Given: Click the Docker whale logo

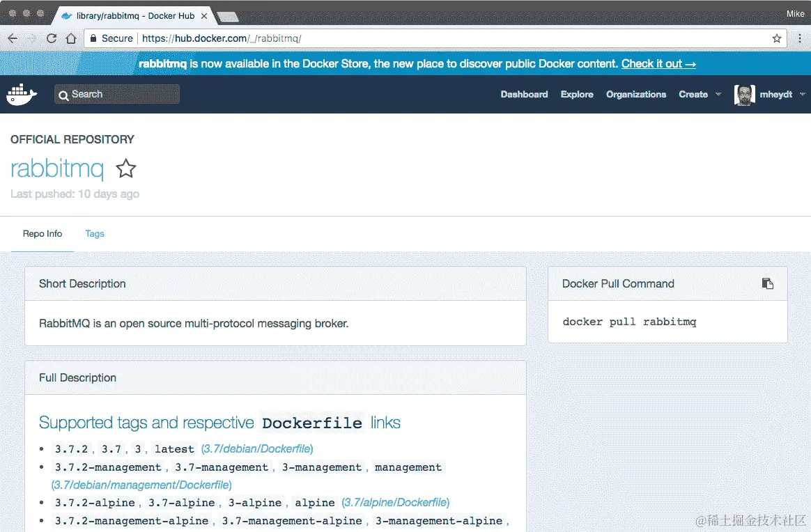Looking at the screenshot, I should coord(21,94).
